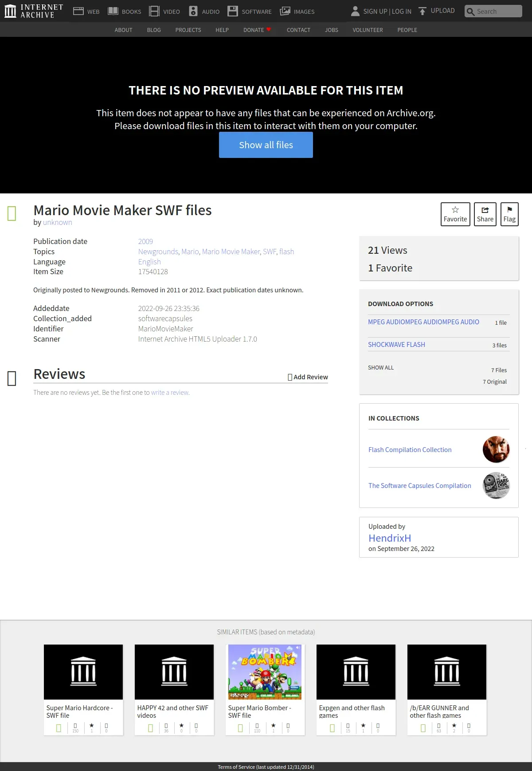
Task: Open HAPPY 42 and other SWF videos thumbnail
Action: (x=174, y=672)
